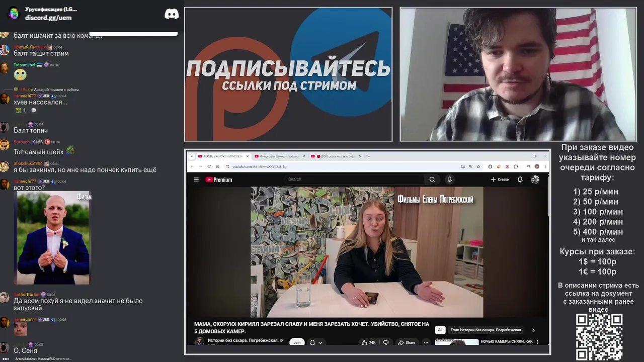
Task: Open the zoom magnifier in address bar
Action: [x=470, y=166]
